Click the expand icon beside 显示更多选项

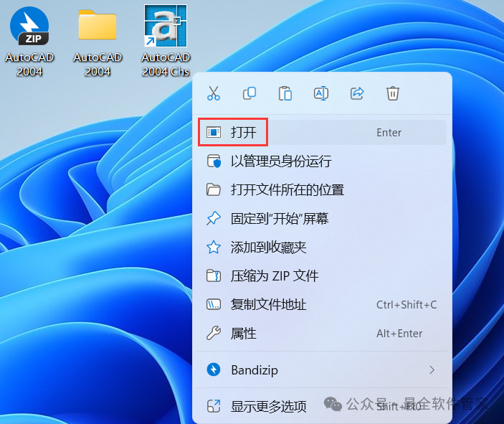pyautogui.click(x=214, y=406)
